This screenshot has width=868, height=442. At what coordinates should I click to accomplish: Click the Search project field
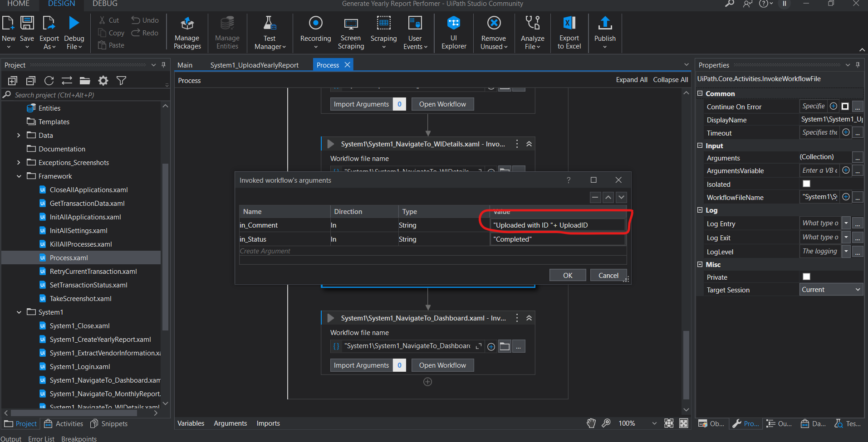[x=86, y=95]
